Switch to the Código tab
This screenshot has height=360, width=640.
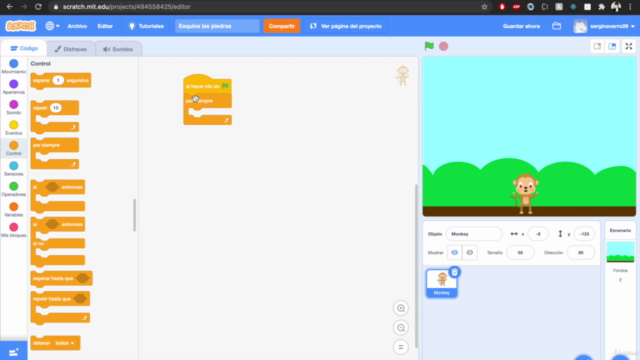[x=24, y=48]
